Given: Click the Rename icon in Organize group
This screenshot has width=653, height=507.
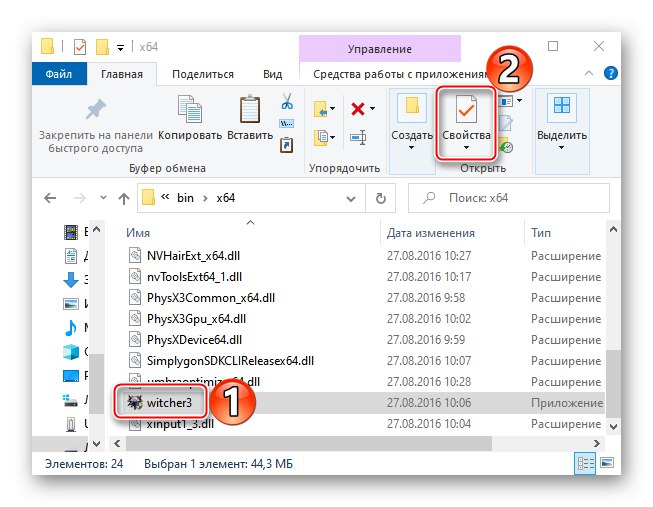Looking at the screenshot, I should (x=358, y=137).
